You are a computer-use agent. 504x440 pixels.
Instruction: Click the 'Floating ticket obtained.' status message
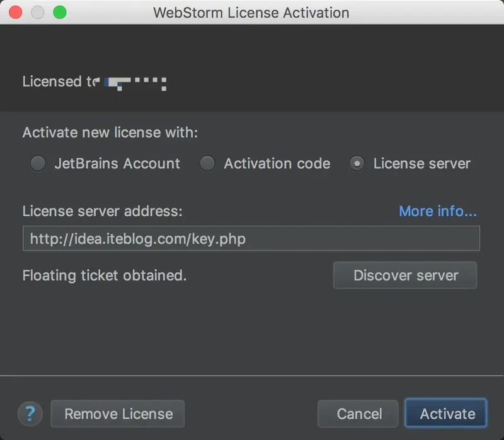click(105, 275)
